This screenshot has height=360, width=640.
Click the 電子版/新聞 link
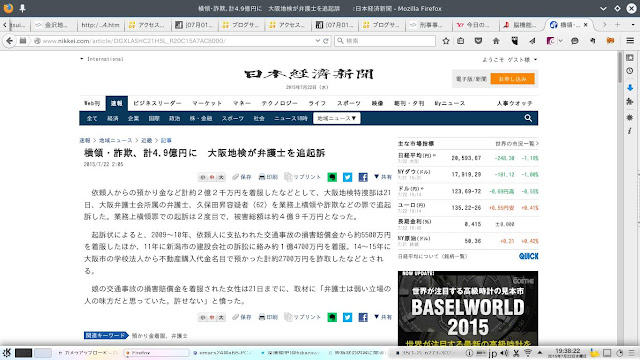pos(471,79)
